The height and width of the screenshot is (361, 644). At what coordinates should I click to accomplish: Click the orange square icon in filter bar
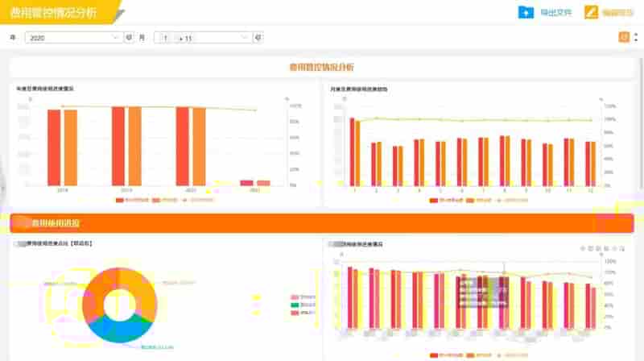[x=624, y=37]
